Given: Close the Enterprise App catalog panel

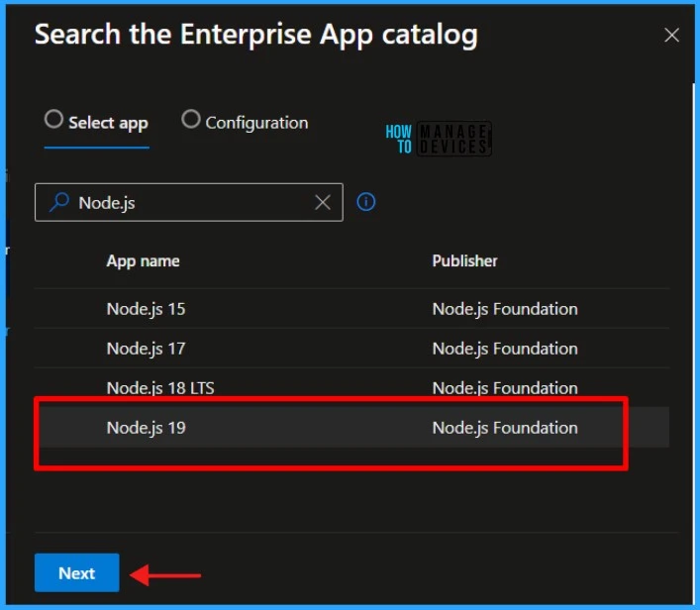Looking at the screenshot, I should click(x=671, y=35).
